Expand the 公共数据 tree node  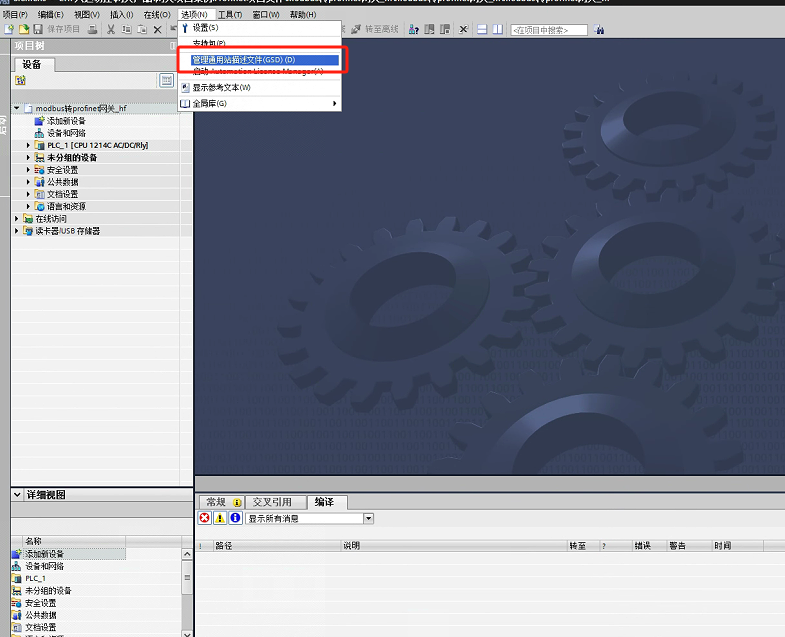tap(28, 182)
